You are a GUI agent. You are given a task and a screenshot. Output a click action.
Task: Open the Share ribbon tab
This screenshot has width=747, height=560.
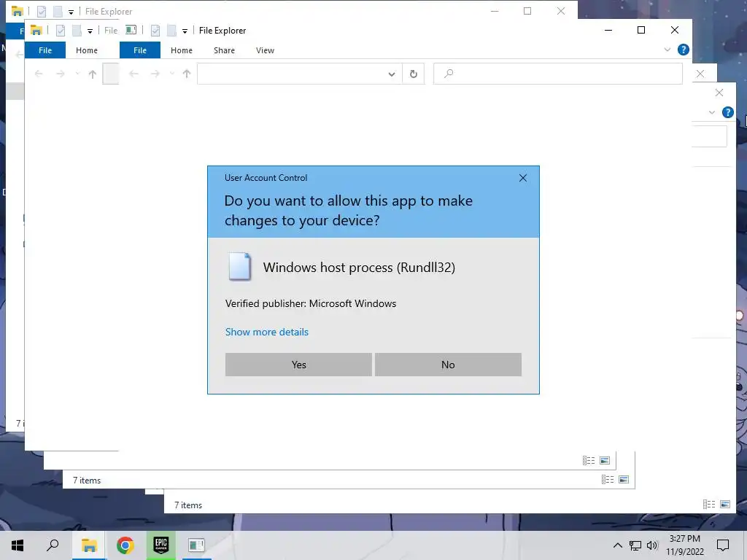tap(224, 50)
